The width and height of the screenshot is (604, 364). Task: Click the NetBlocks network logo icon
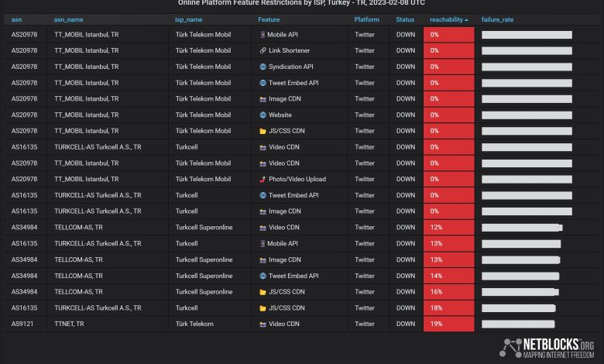[514, 347]
